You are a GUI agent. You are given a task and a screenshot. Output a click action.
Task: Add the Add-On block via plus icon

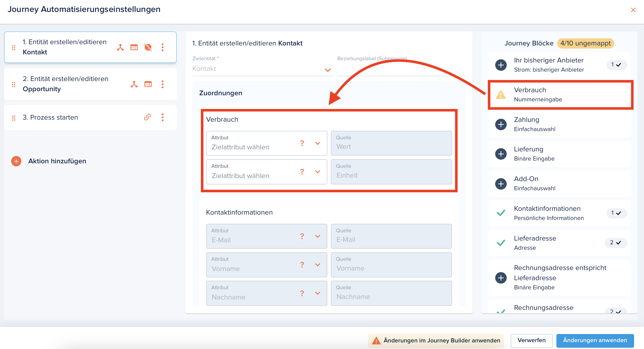[x=501, y=184]
